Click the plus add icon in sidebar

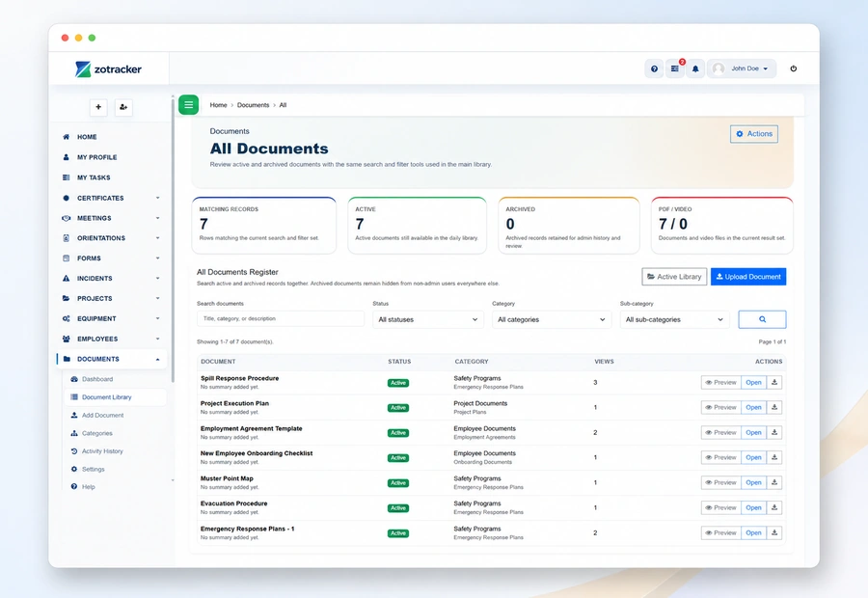click(x=98, y=107)
